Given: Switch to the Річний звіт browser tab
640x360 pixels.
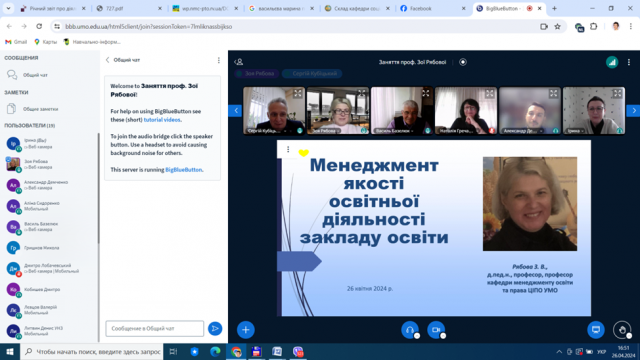Looking at the screenshot, I should click(x=53, y=8).
